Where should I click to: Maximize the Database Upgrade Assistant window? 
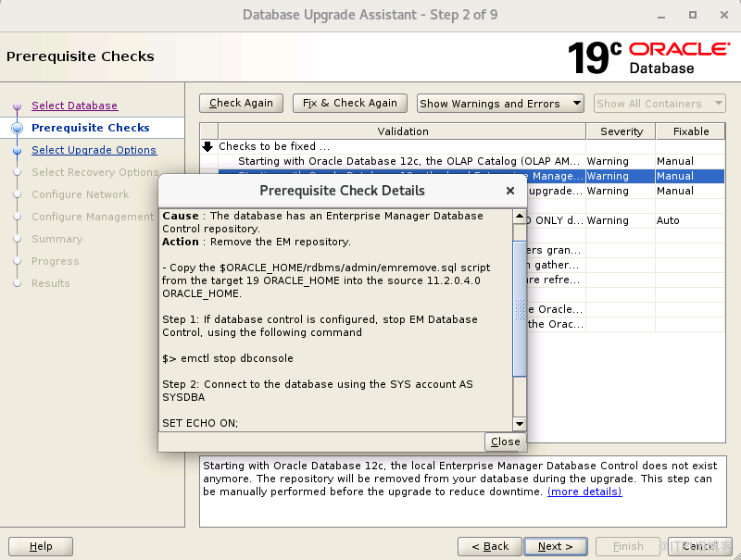point(692,15)
